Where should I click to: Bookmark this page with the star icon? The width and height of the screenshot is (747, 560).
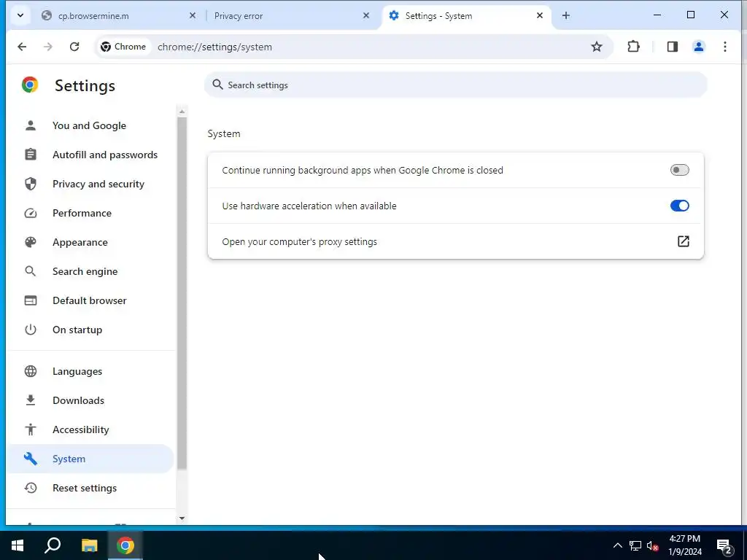[x=597, y=47]
